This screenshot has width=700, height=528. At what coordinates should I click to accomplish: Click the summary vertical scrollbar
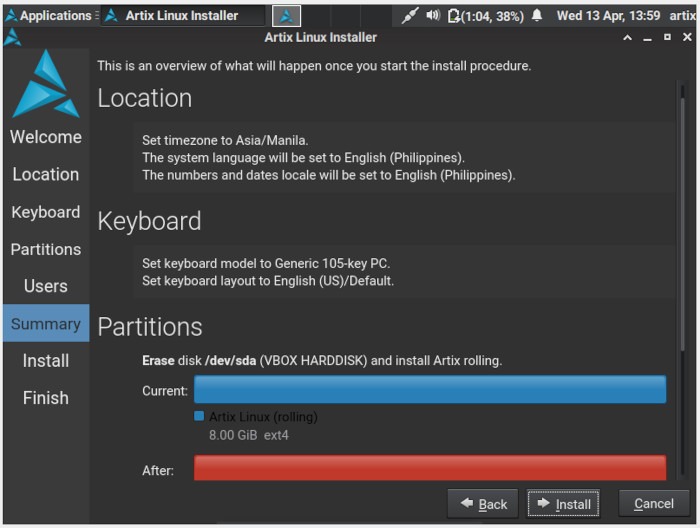[682, 223]
